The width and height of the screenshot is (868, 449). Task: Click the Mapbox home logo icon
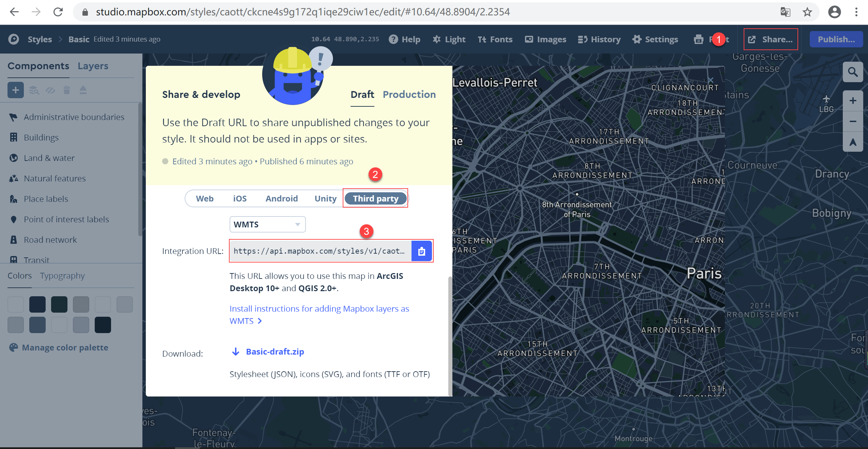pos(14,39)
